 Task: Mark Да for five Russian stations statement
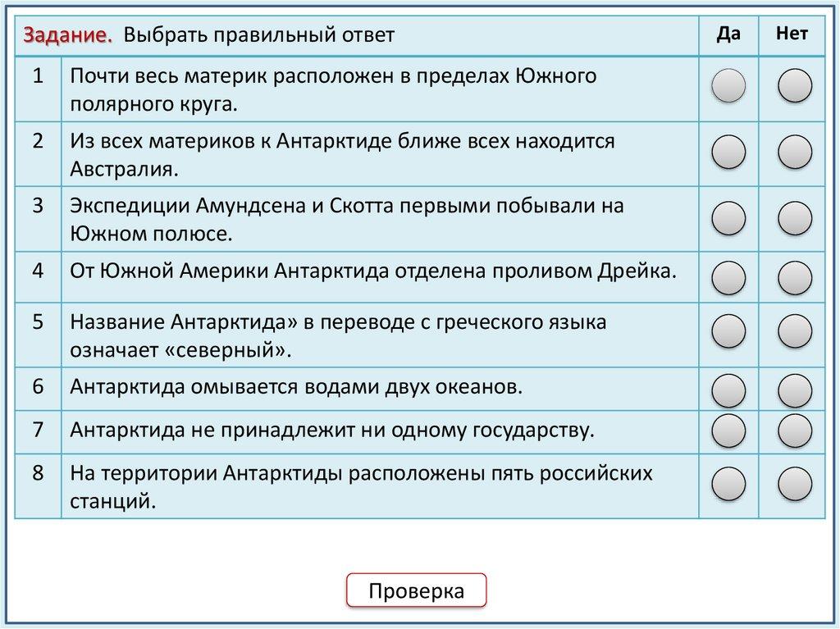tap(728, 483)
